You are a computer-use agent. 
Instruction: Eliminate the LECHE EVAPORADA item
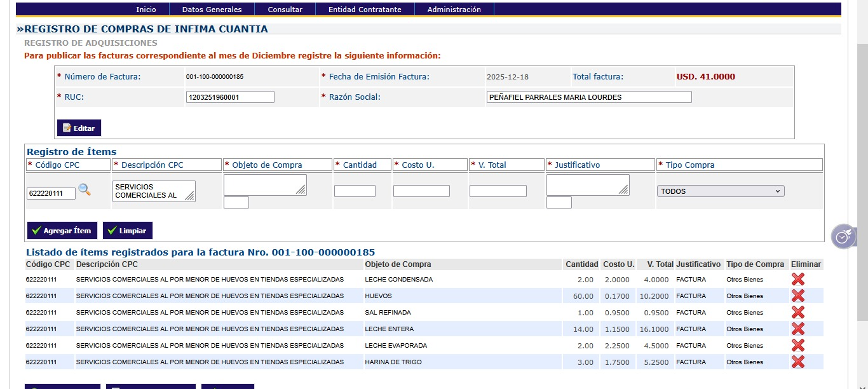click(x=798, y=346)
